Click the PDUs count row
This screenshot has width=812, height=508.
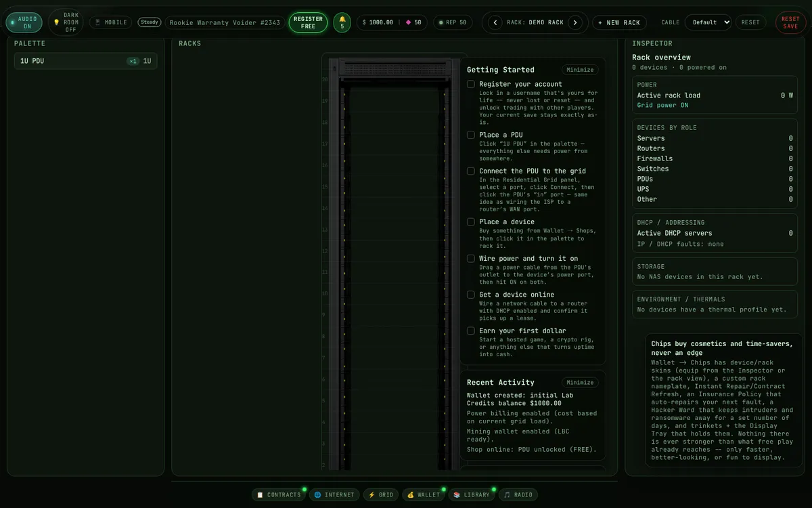[x=715, y=179]
